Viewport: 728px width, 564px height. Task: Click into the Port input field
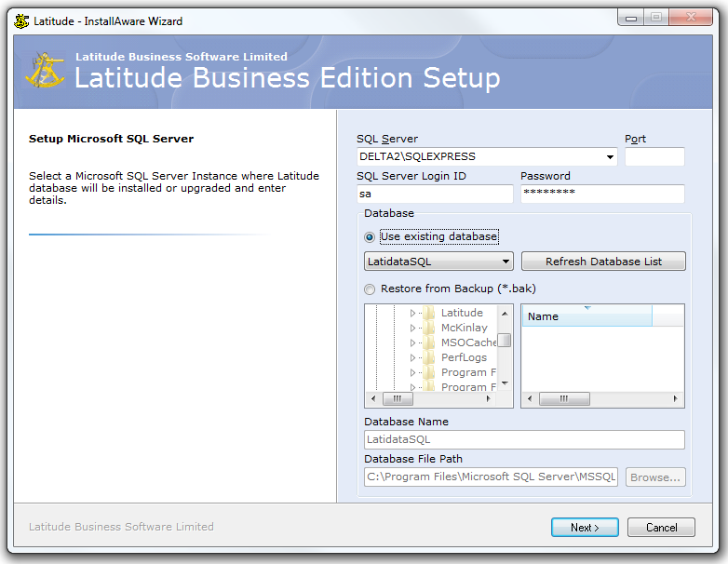click(x=654, y=157)
